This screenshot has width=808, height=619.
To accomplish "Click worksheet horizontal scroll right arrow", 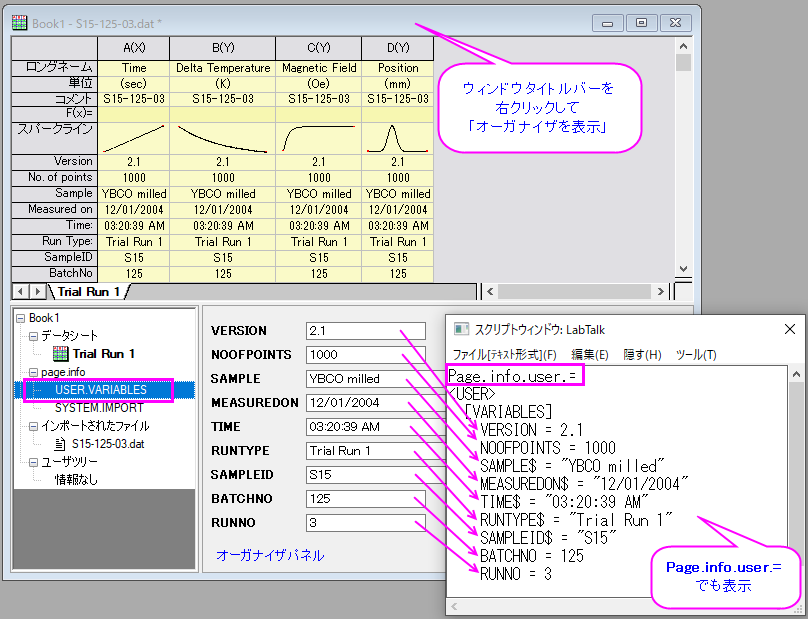I will [661, 292].
